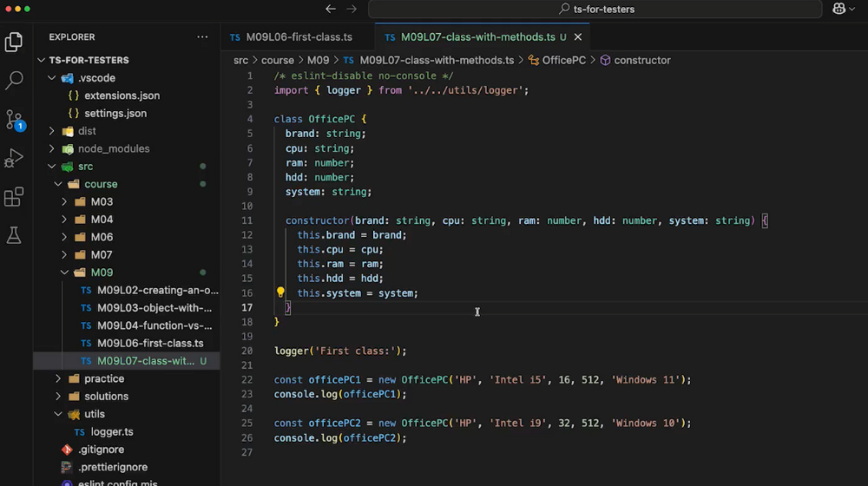Expand the dist folder
This screenshot has height=486, width=868.
51,131
